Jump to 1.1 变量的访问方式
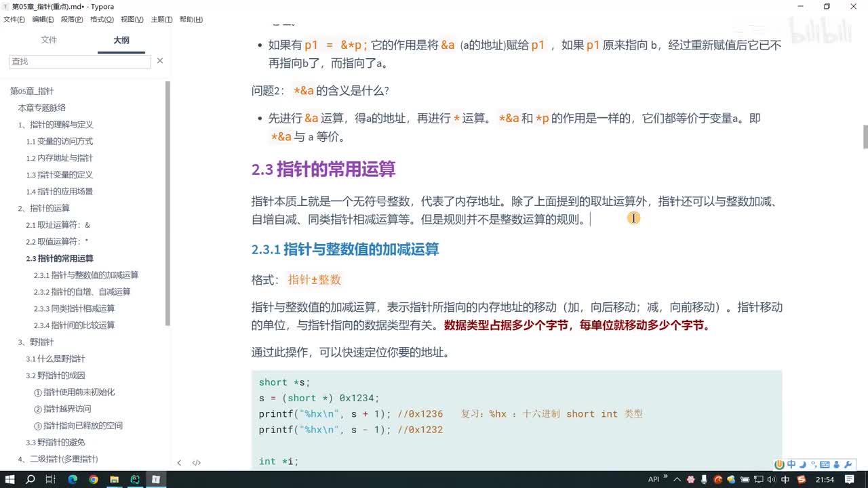 [x=60, y=141]
